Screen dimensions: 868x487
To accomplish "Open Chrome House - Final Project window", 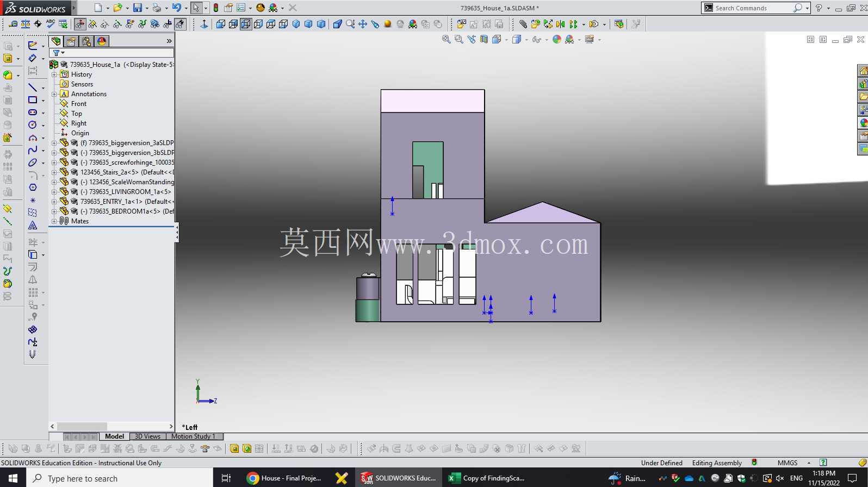I will [x=283, y=478].
